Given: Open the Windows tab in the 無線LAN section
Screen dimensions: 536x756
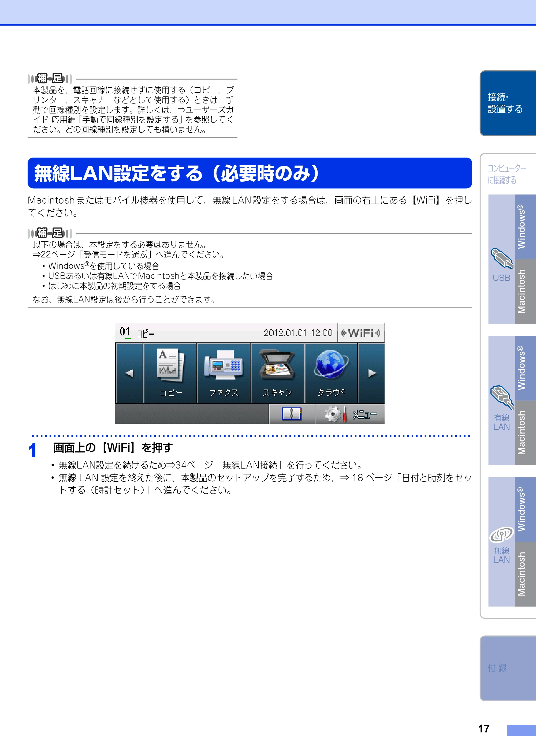Looking at the screenshot, I should click(525, 509).
